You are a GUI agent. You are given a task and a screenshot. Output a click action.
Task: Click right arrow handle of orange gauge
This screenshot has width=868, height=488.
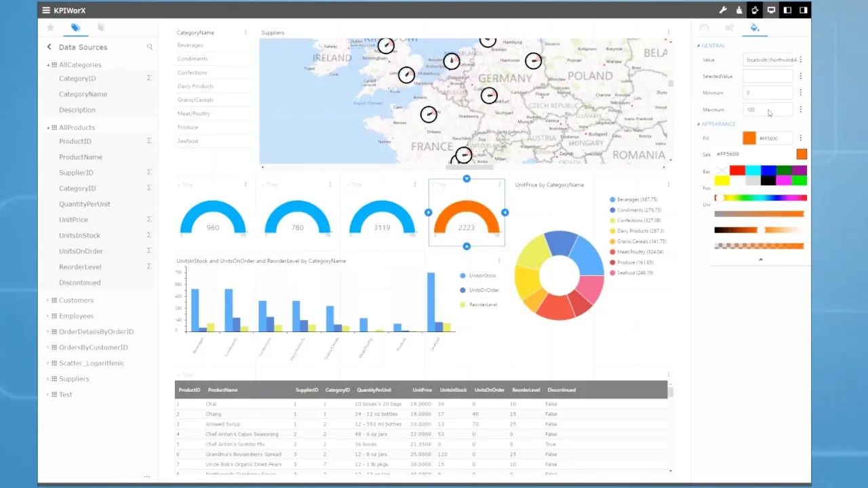505,213
